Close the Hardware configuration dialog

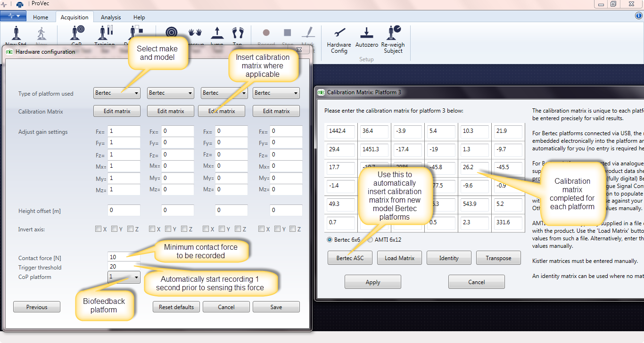coord(299,49)
